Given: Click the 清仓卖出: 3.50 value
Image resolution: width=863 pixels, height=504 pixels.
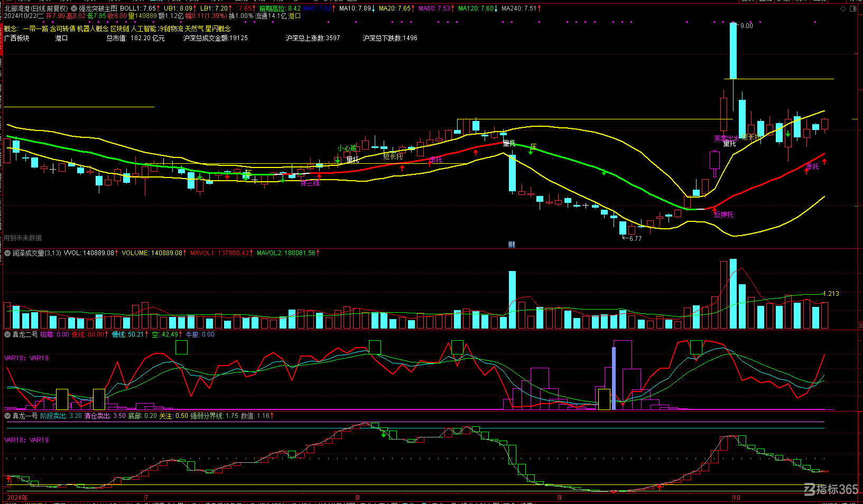Looking at the screenshot, I should [105, 416].
